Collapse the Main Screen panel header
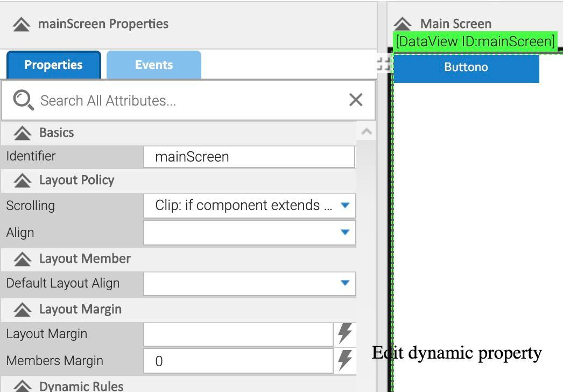 pyautogui.click(x=403, y=24)
